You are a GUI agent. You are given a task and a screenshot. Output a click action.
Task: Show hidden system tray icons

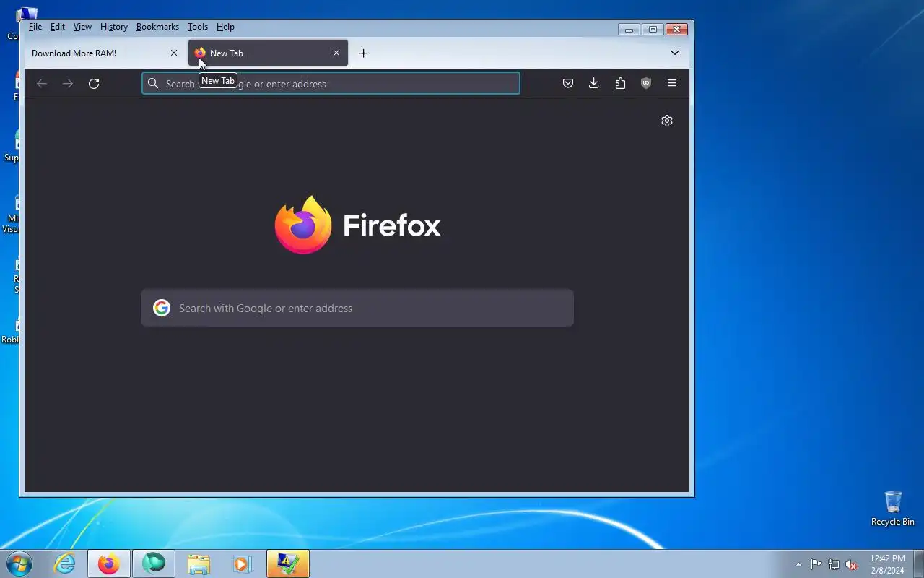click(798, 564)
